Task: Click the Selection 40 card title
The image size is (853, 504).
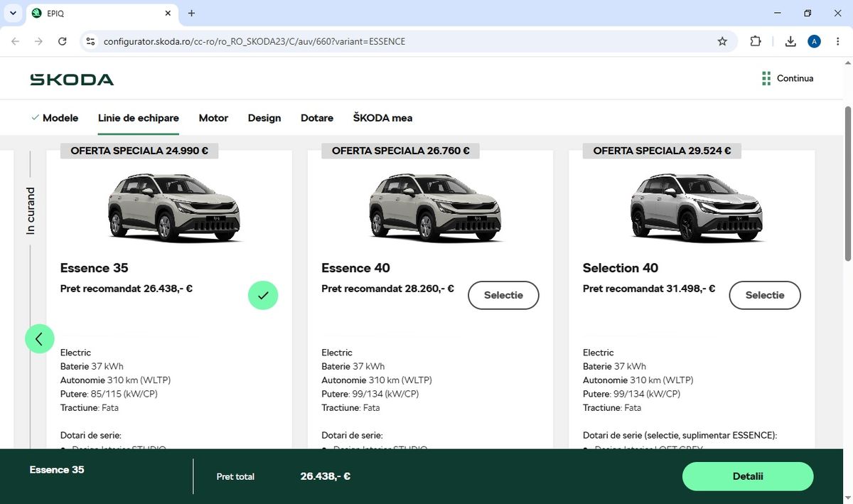Action: 621,268
